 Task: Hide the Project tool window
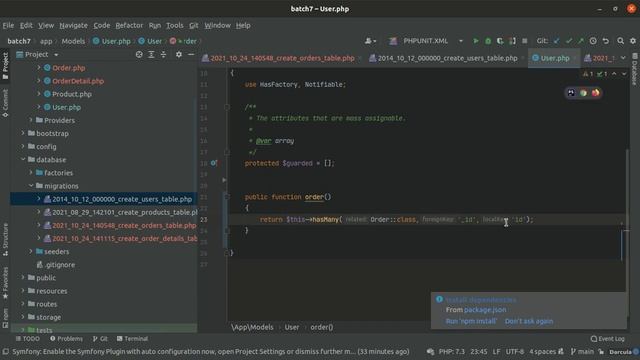[x=191, y=54]
